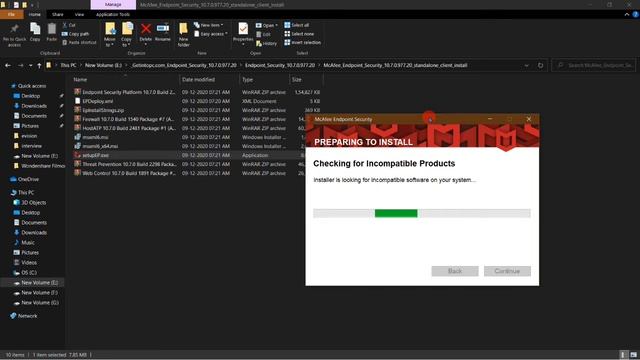Screen dimensions: 640x360
Task: Click Pin to Quick access in the ribbon
Action: (x=14, y=35)
